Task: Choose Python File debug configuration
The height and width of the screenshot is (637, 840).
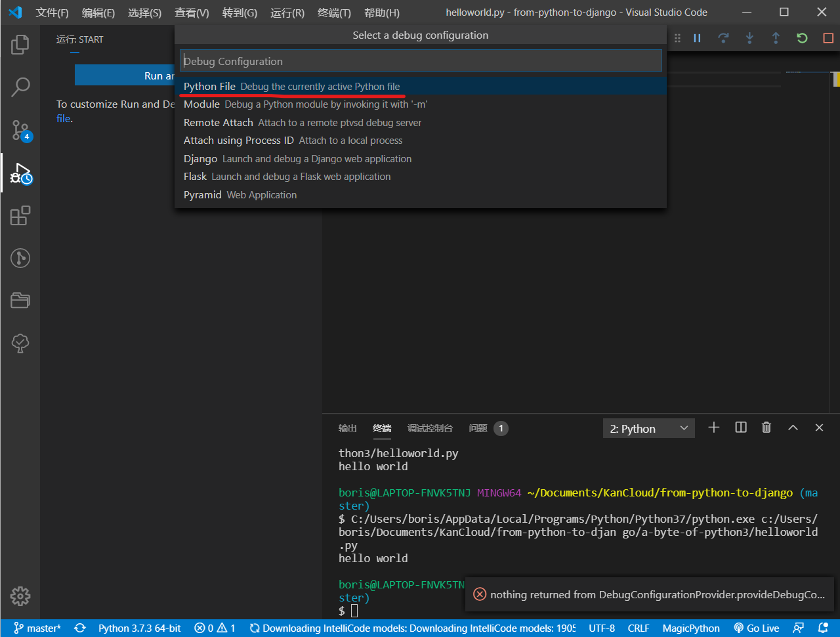Action: click(x=421, y=87)
